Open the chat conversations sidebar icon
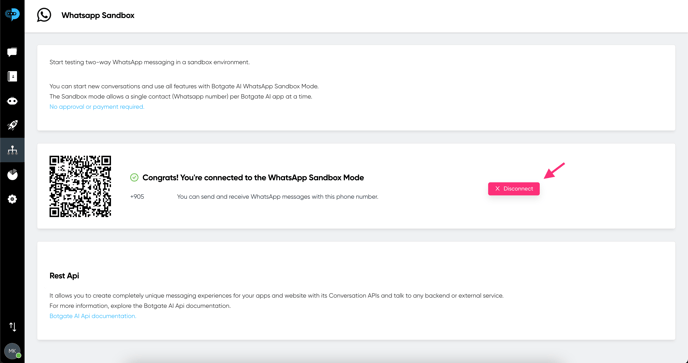This screenshot has width=688, height=363. click(x=12, y=52)
